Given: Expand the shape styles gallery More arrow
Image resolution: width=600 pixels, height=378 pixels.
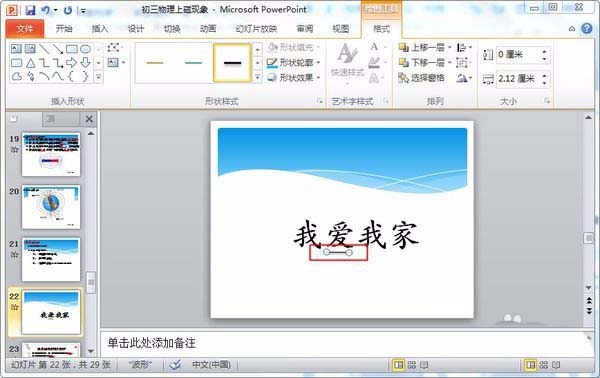Looking at the screenshot, I should coord(258,77).
